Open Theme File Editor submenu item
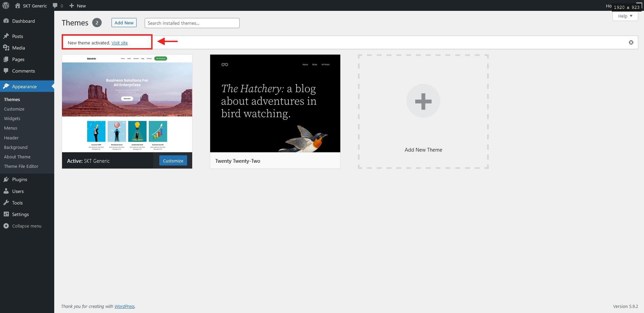 click(21, 166)
